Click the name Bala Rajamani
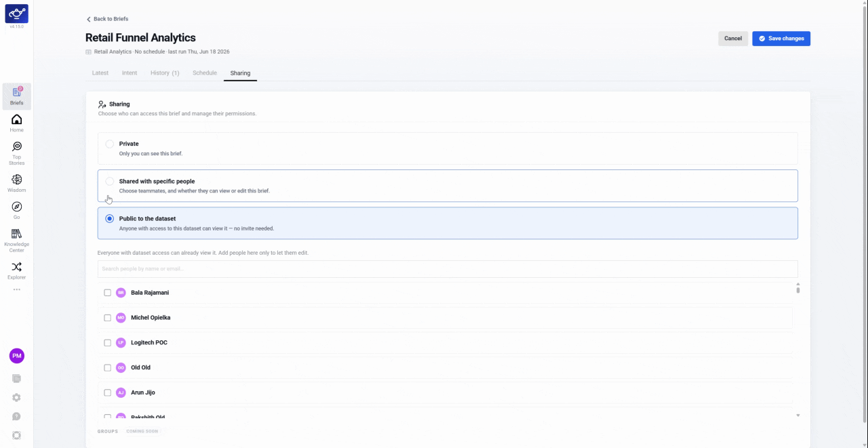The height and width of the screenshot is (448, 868). 150,293
